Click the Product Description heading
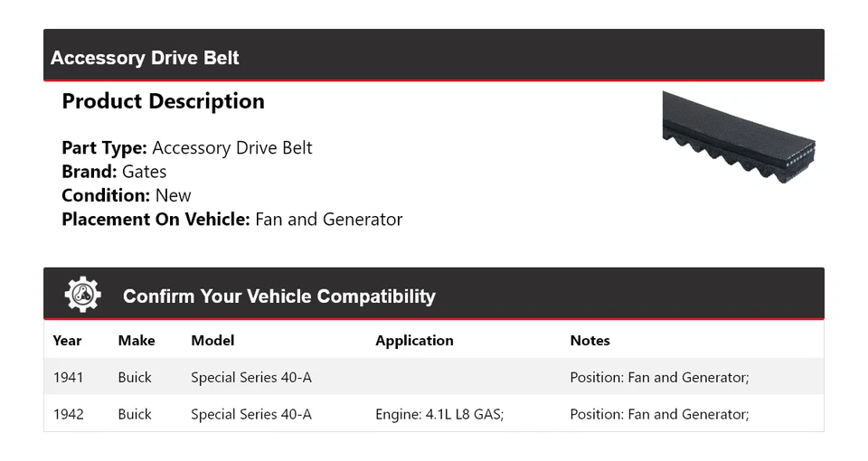The width and height of the screenshot is (868, 461). (163, 101)
